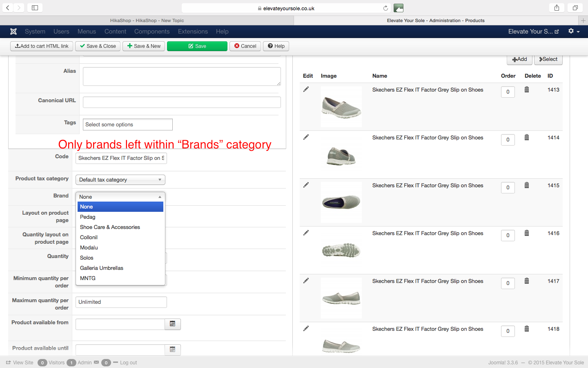The image size is (588, 368).
Task: Delete image 1414 with trash icon
Action: pyautogui.click(x=527, y=137)
